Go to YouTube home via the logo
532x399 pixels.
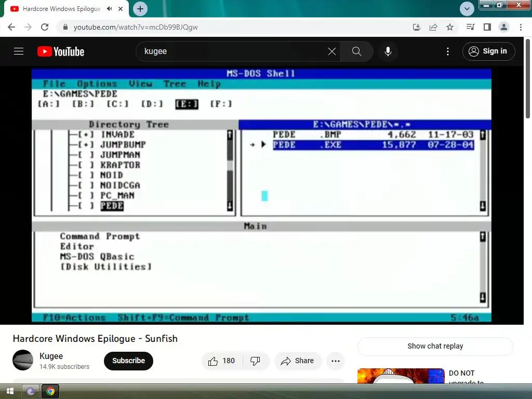61,51
